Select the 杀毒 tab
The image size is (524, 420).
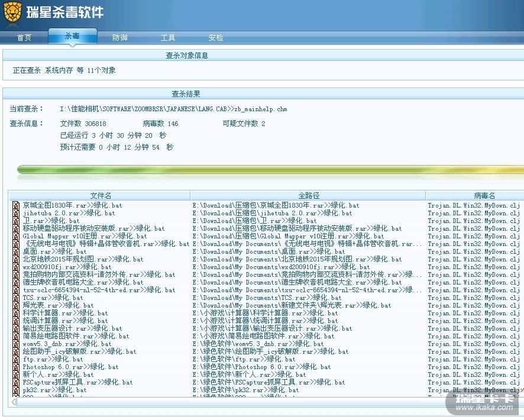[73, 36]
